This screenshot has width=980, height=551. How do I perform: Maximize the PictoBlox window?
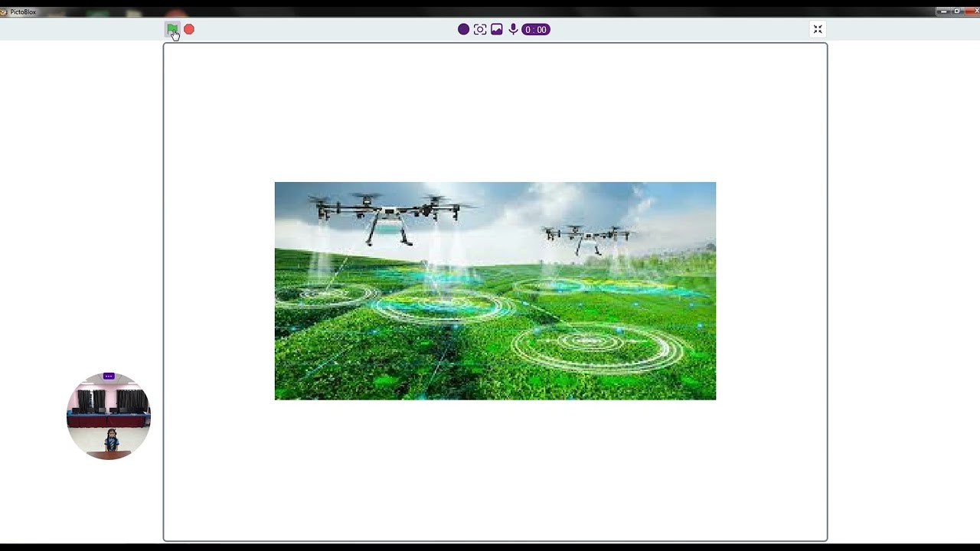click(x=956, y=11)
